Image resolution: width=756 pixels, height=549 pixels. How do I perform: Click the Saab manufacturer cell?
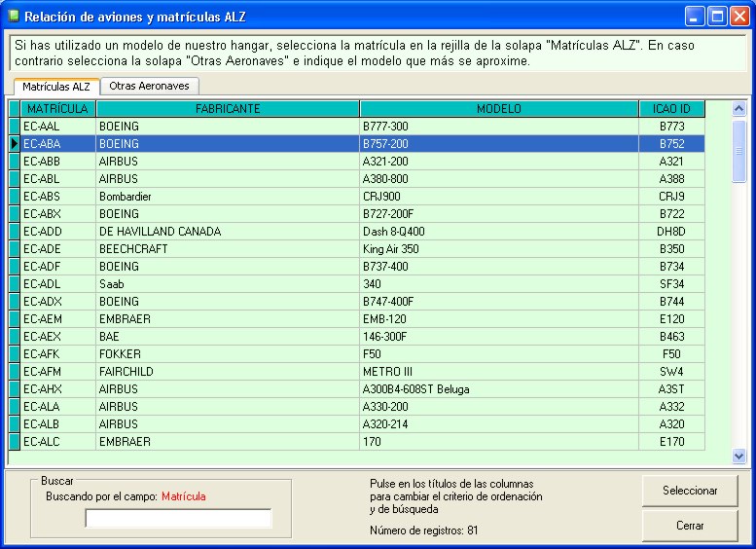click(228, 284)
